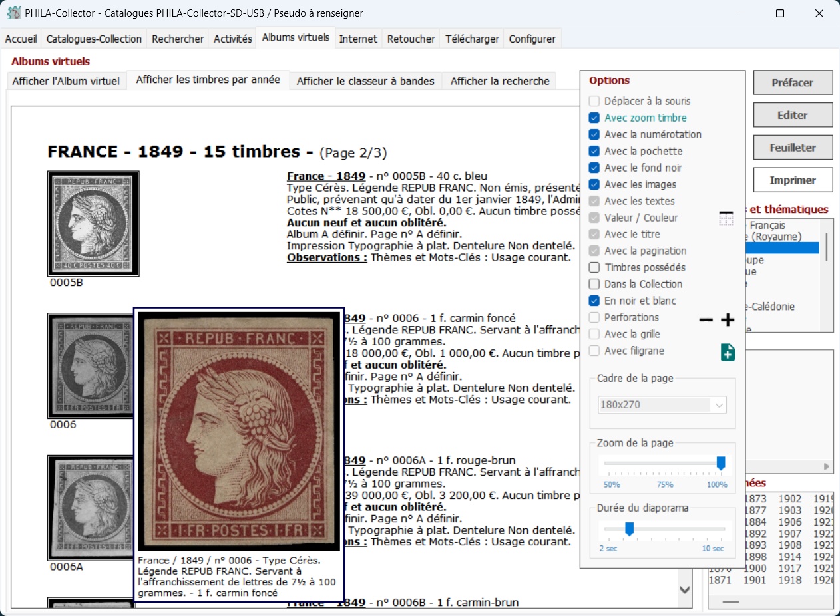840x616 pixels.
Task: Select 'Afficher l'Album virtuel' sub-tab
Action: [x=66, y=81]
